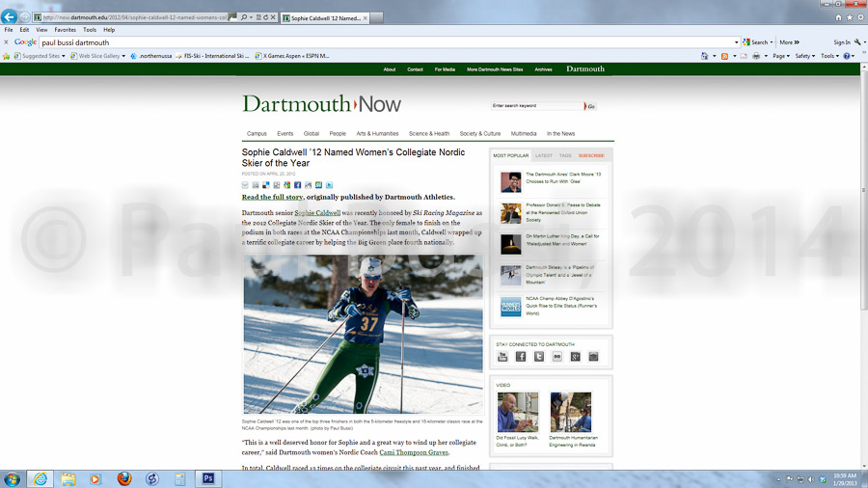
Task: Click the Go button beside site search
Action: (590, 106)
